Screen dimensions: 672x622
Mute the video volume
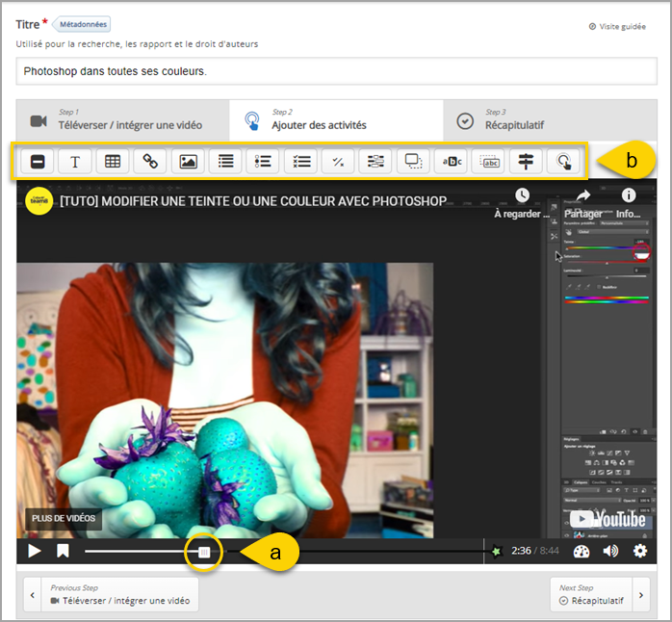point(610,552)
